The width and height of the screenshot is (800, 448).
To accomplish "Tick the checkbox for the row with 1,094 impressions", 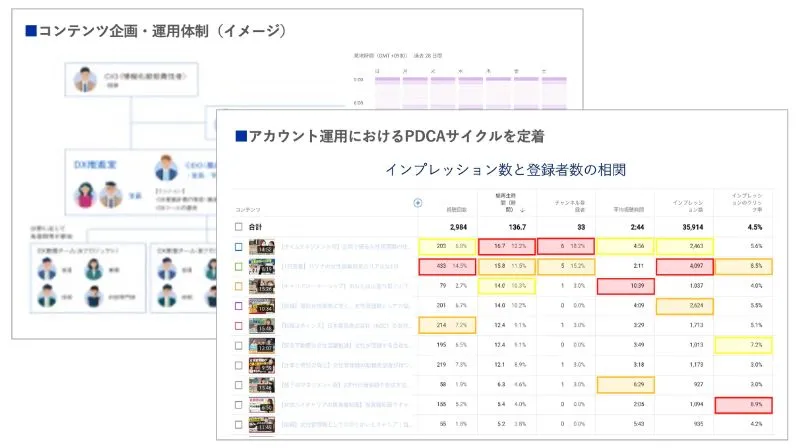I will pos(238,405).
